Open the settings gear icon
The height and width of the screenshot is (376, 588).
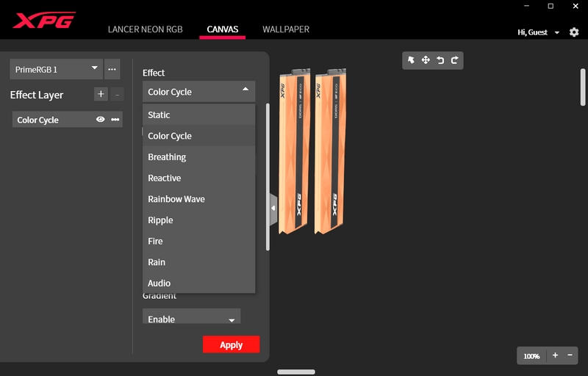[574, 32]
